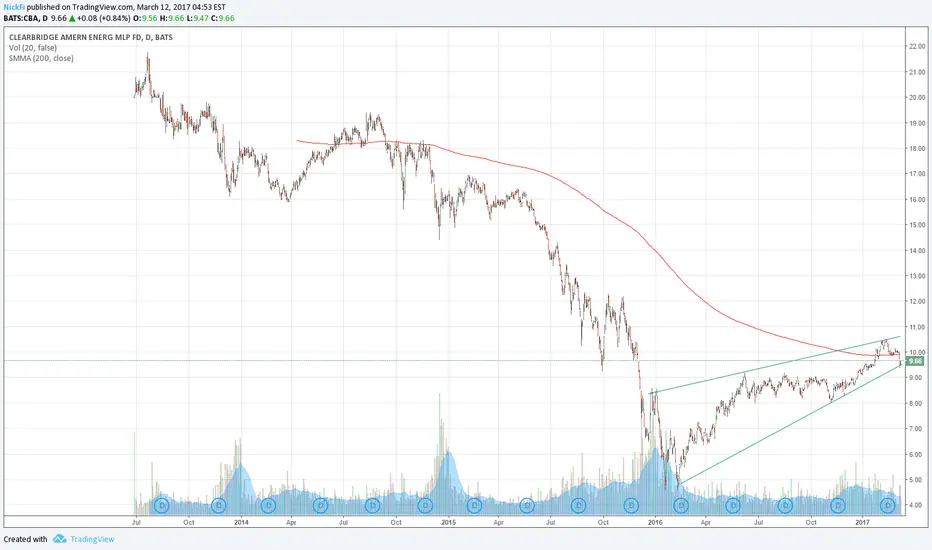Open the TradingView link in the footer
The image size is (932, 550).
92,539
